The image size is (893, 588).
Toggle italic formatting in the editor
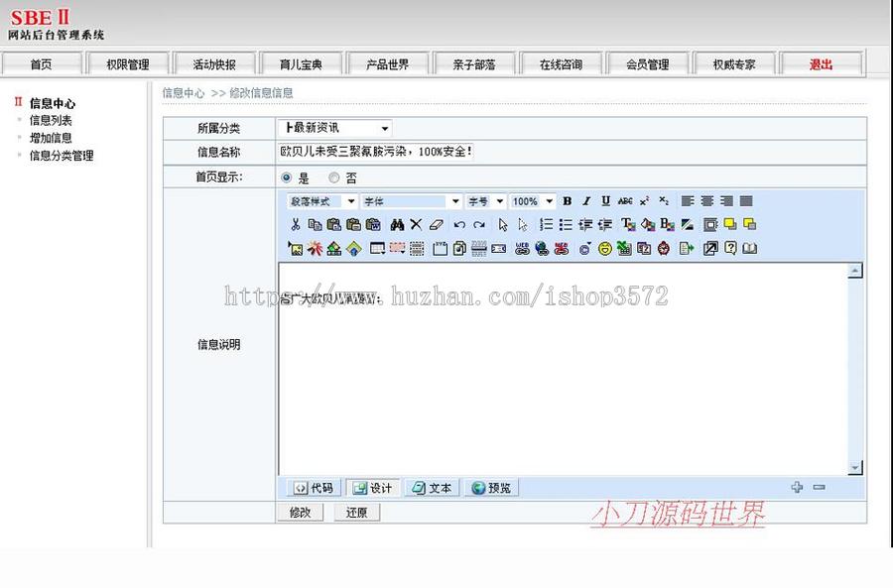(x=584, y=201)
